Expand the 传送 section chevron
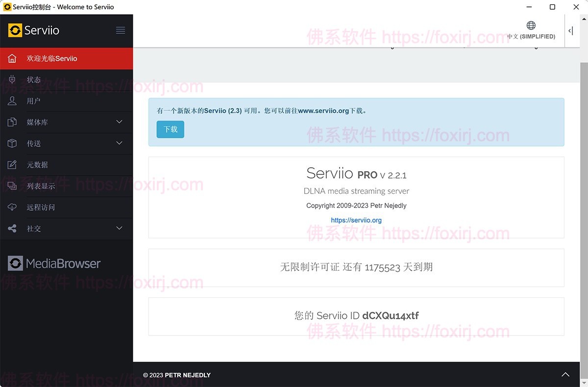Image resolution: width=588 pixels, height=387 pixels. pos(119,143)
